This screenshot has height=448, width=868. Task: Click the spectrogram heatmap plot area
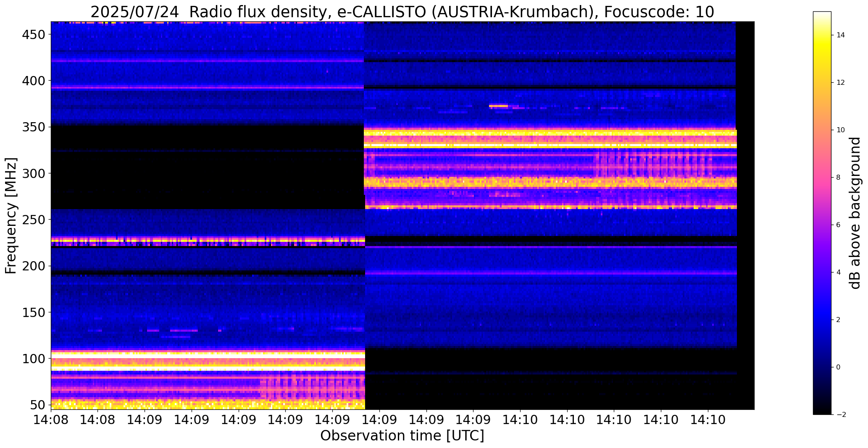[402, 215]
